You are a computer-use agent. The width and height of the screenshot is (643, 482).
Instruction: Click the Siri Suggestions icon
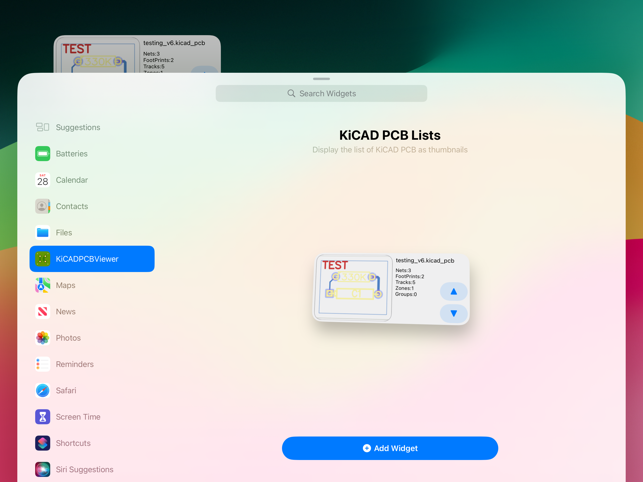pyautogui.click(x=43, y=469)
